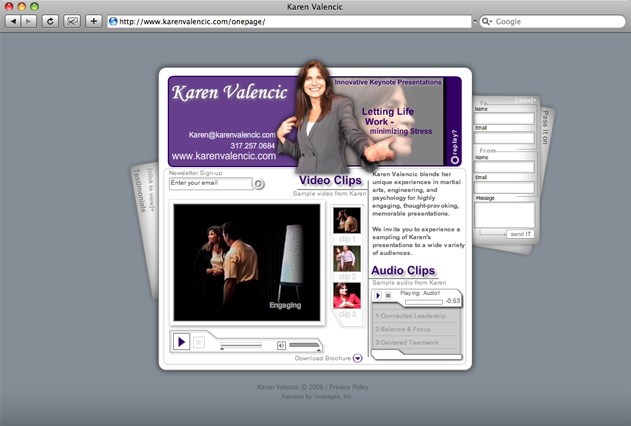Open the Testimonials side tab

pos(140,190)
